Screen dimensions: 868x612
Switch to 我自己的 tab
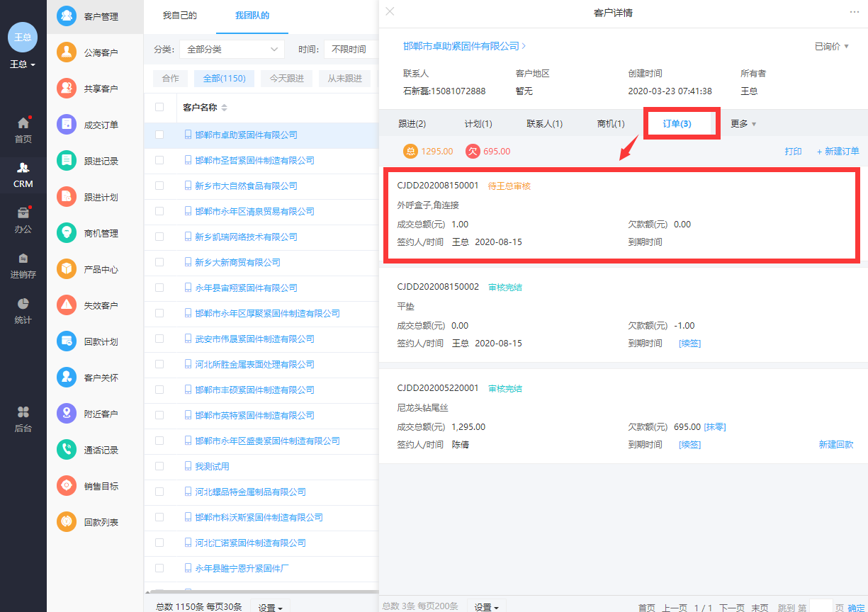(180, 16)
